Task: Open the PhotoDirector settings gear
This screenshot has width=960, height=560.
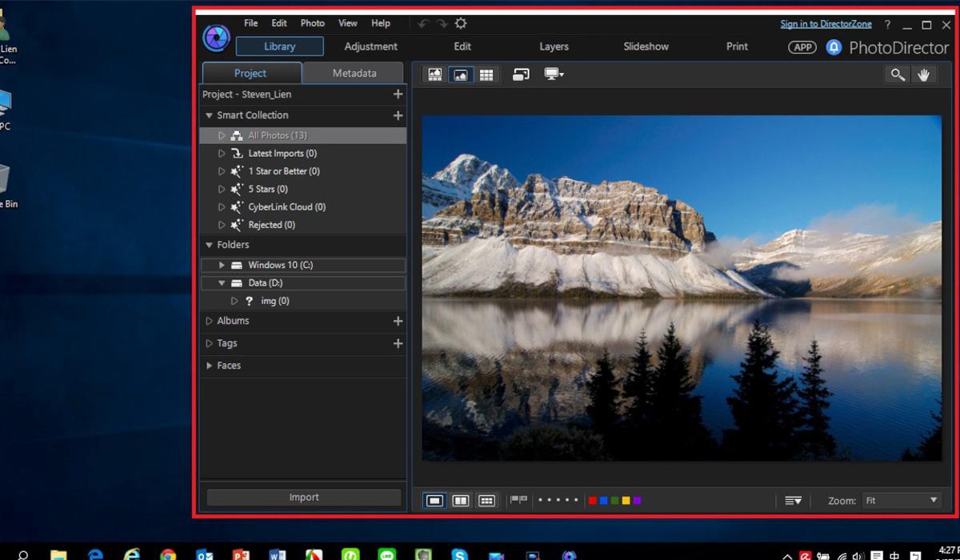Action: coord(460,23)
